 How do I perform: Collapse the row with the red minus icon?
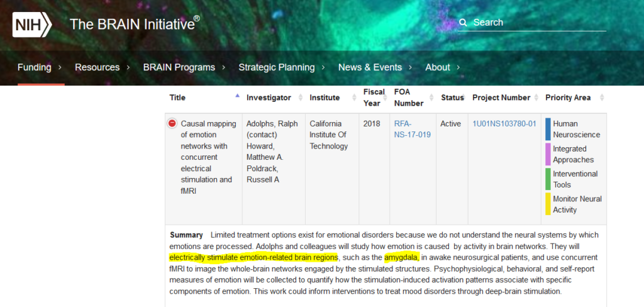[172, 123]
